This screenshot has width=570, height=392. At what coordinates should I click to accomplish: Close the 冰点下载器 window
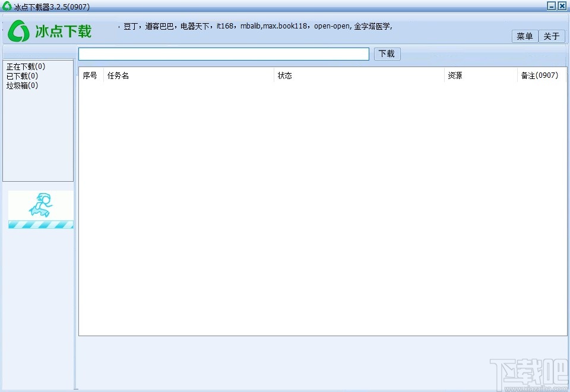point(562,6)
